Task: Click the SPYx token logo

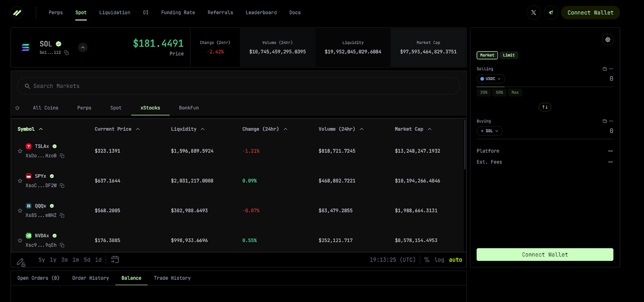Action: point(29,176)
